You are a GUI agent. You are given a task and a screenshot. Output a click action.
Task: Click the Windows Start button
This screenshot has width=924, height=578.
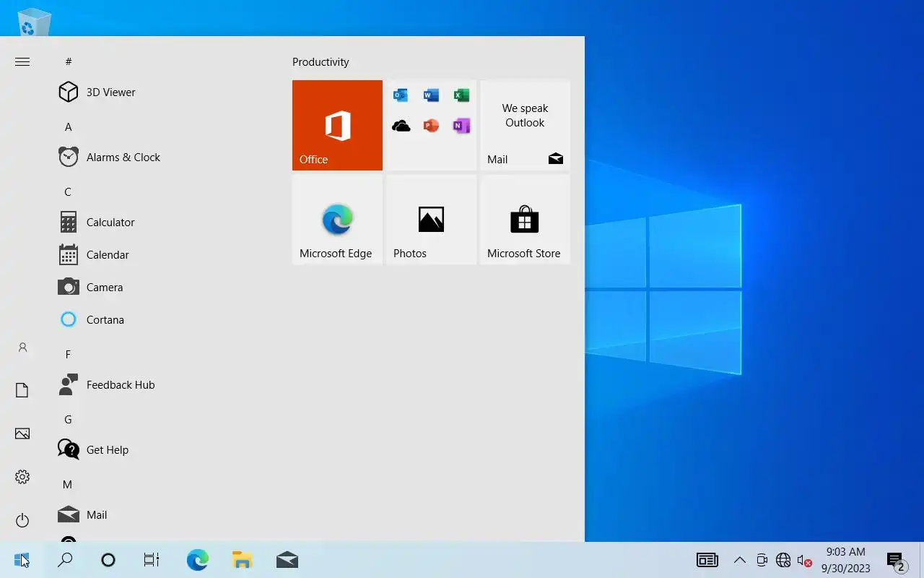(22, 560)
